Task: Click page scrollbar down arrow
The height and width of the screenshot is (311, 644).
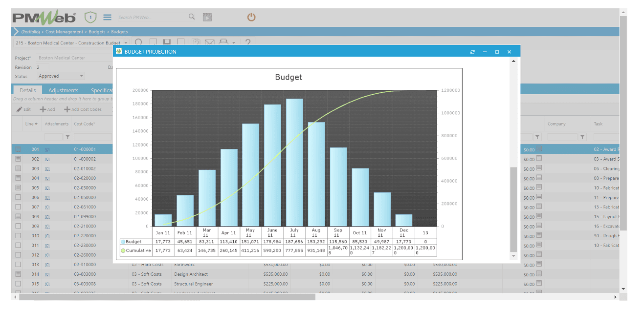Action: [x=623, y=289]
